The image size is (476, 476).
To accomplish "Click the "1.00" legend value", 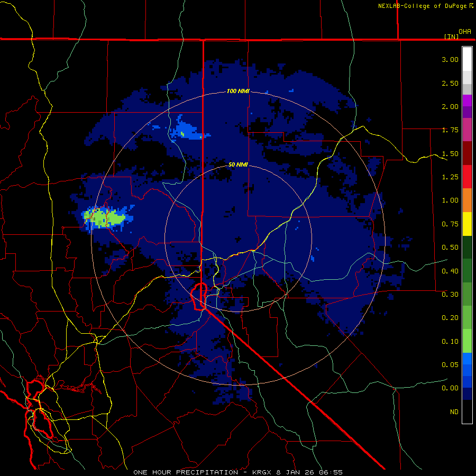I will pyautogui.click(x=450, y=200).
